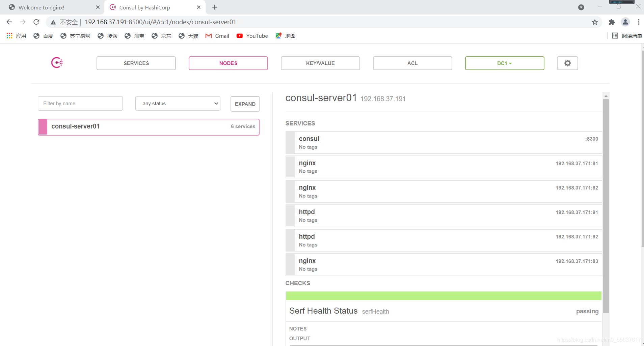Click the detail panel scroll-up arrow
The height and width of the screenshot is (346, 644).
pyautogui.click(x=606, y=96)
